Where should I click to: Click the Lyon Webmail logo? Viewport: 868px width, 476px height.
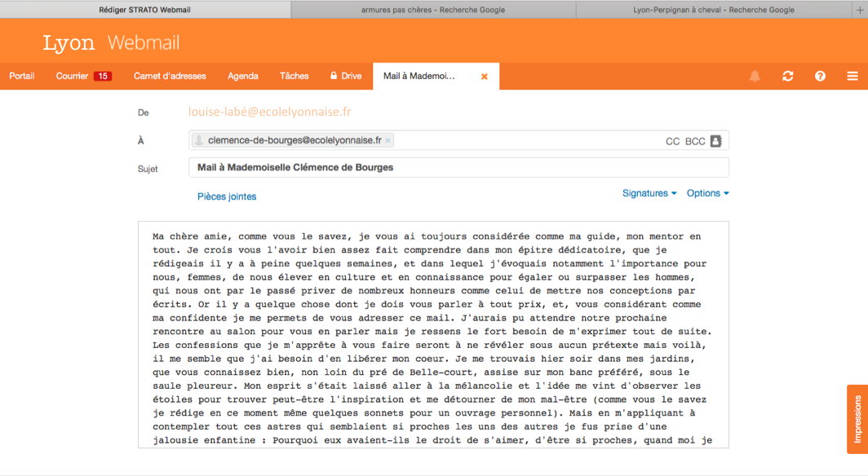(111, 42)
